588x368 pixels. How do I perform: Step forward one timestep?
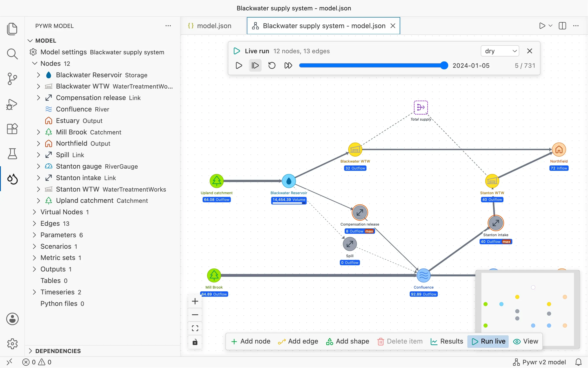[255, 65]
